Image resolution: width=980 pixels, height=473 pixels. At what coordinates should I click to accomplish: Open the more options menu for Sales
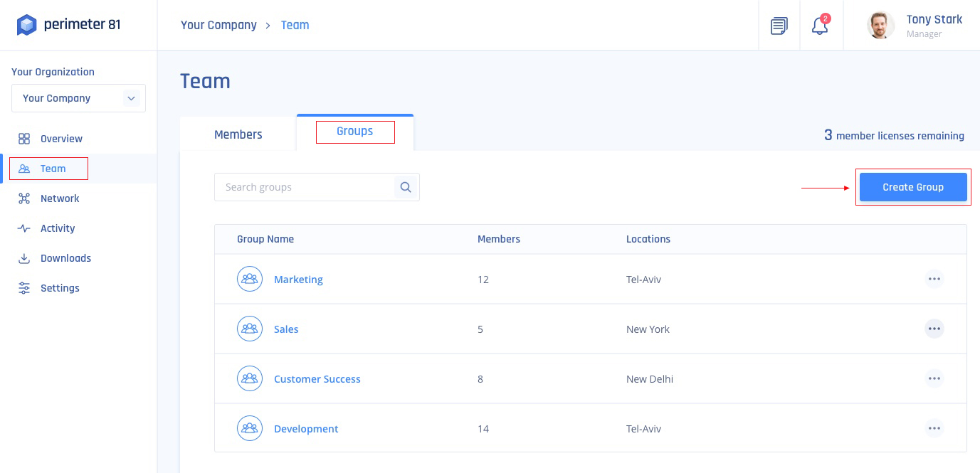click(x=934, y=329)
